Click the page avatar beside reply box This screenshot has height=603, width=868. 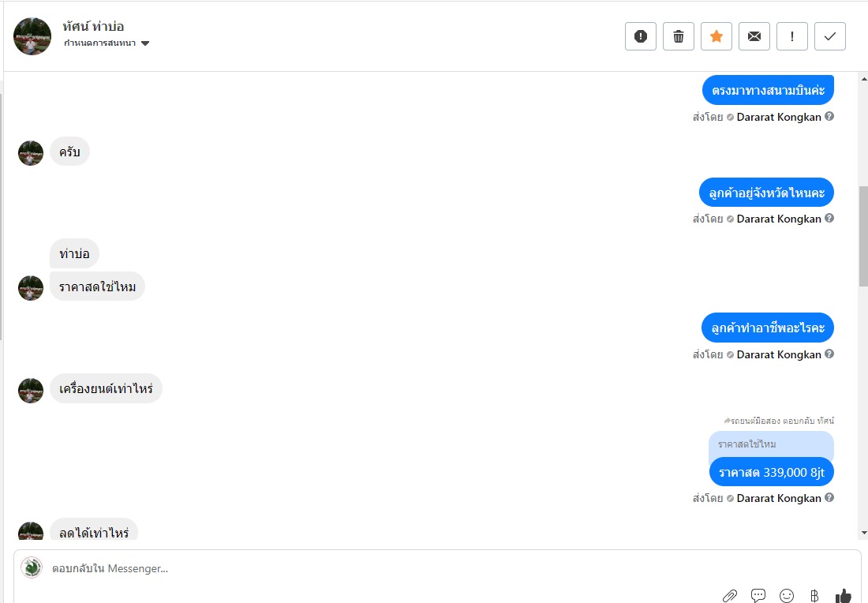32,567
